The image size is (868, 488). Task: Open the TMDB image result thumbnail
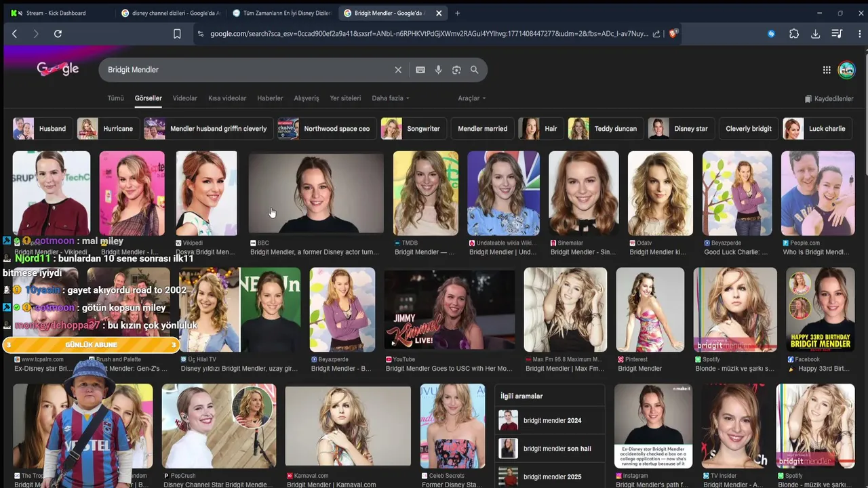426,192
